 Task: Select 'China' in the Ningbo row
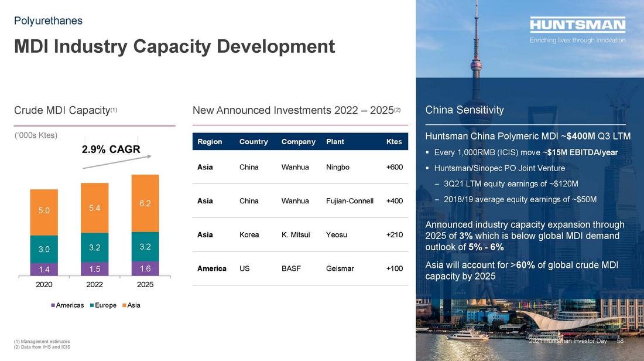(x=249, y=168)
